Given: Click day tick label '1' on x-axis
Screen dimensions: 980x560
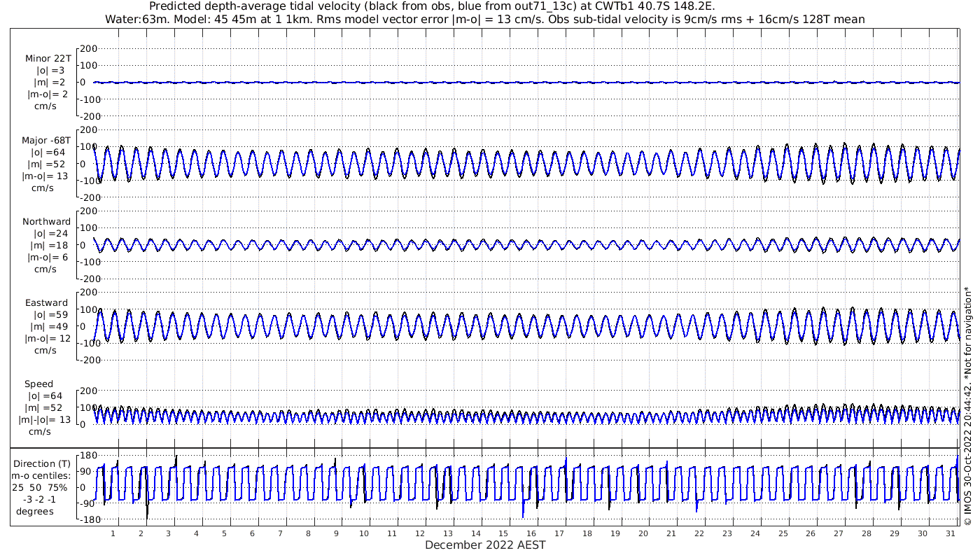Looking at the screenshot, I should click(113, 533).
